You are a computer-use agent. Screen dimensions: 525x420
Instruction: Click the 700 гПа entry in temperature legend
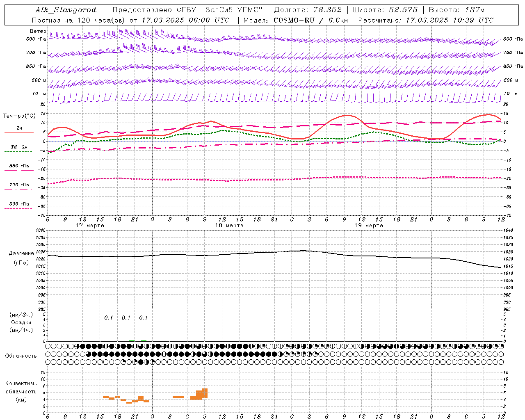[x=19, y=185]
